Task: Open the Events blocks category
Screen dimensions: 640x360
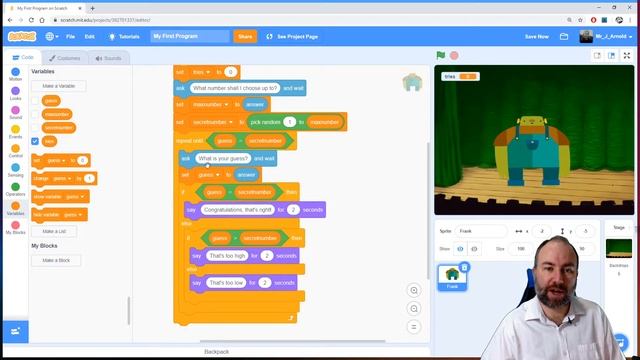Action: point(16,132)
